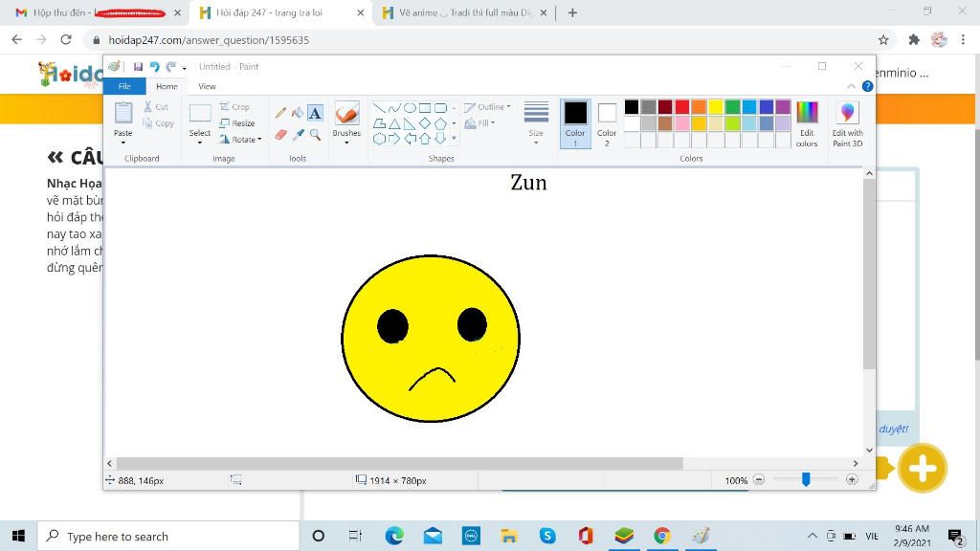Click the Crop button

coord(235,107)
